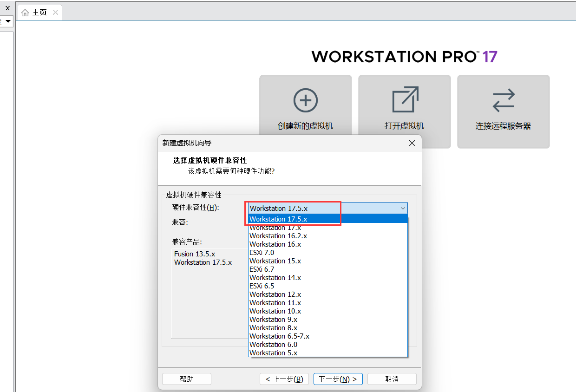The image size is (576, 392).
Task: Select ESXi 6.5 from the list
Action: click(328, 286)
